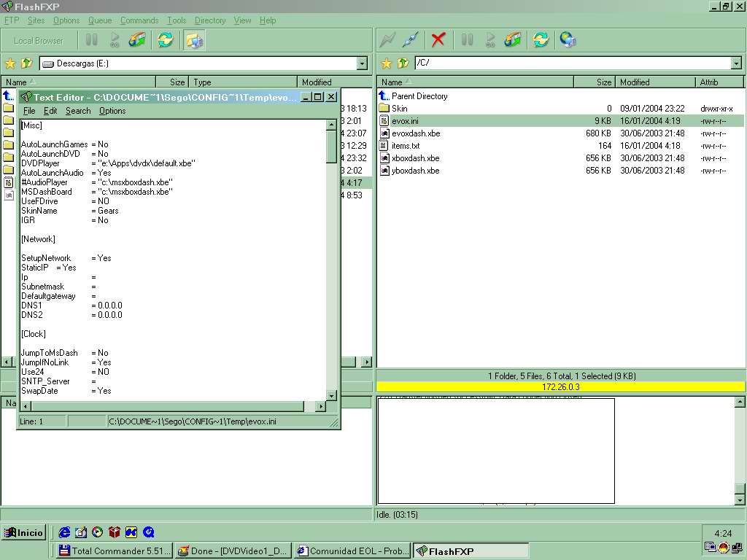Sort local list by Type column header

[x=243, y=82]
